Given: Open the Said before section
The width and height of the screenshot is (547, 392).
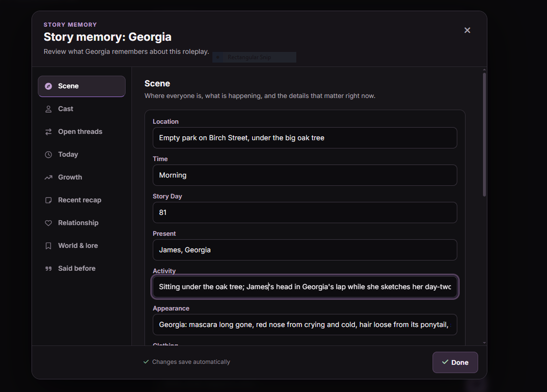Looking at the screenshot, I should [x=82, y=269].
